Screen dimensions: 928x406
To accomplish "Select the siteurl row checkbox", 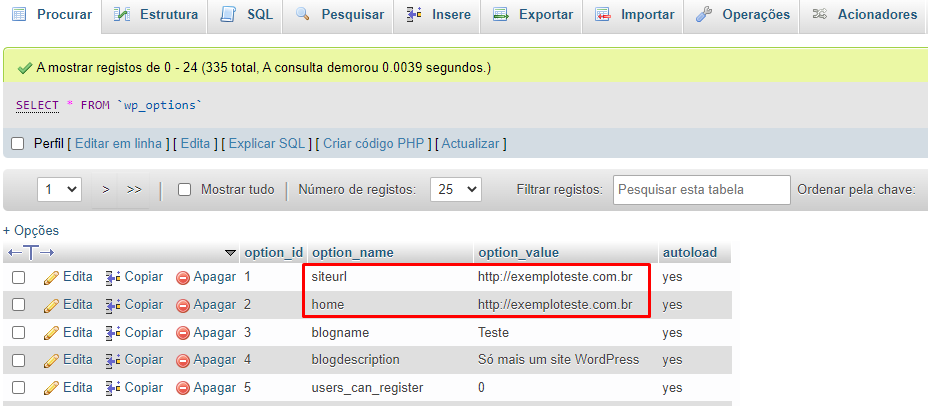I will pos(19,277).
